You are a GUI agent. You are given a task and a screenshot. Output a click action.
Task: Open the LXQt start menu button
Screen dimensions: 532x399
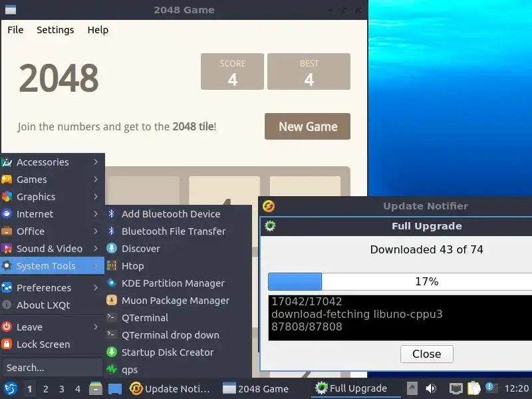pos(11,388)
